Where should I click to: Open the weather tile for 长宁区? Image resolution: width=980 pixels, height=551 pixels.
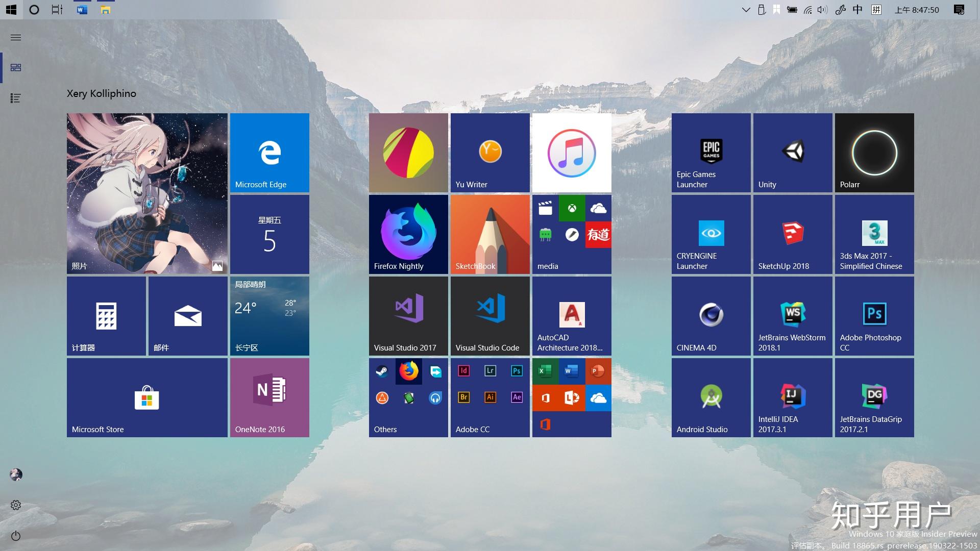tap(269, 316)
